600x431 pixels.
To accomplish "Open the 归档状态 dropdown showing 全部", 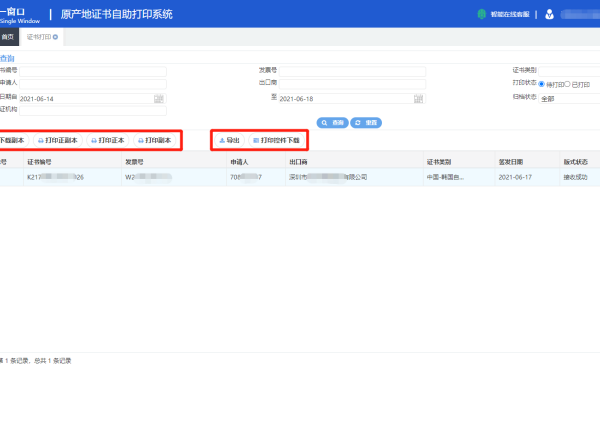I will [x=569, y=98].
